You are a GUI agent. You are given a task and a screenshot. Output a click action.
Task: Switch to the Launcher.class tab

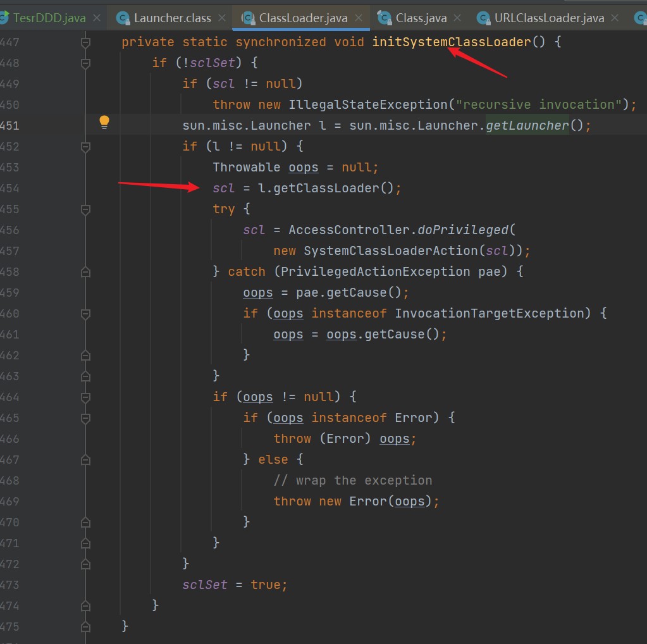(x=173, y=18)
